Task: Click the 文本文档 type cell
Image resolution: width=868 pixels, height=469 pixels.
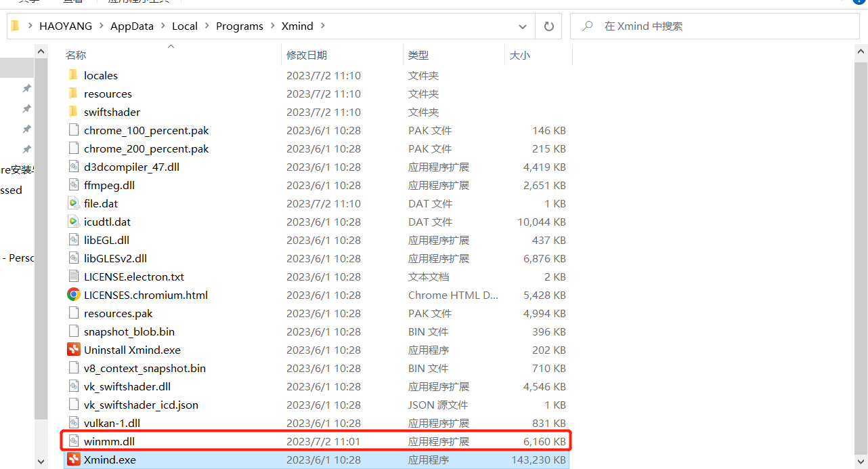Action: tap(429, 277)
